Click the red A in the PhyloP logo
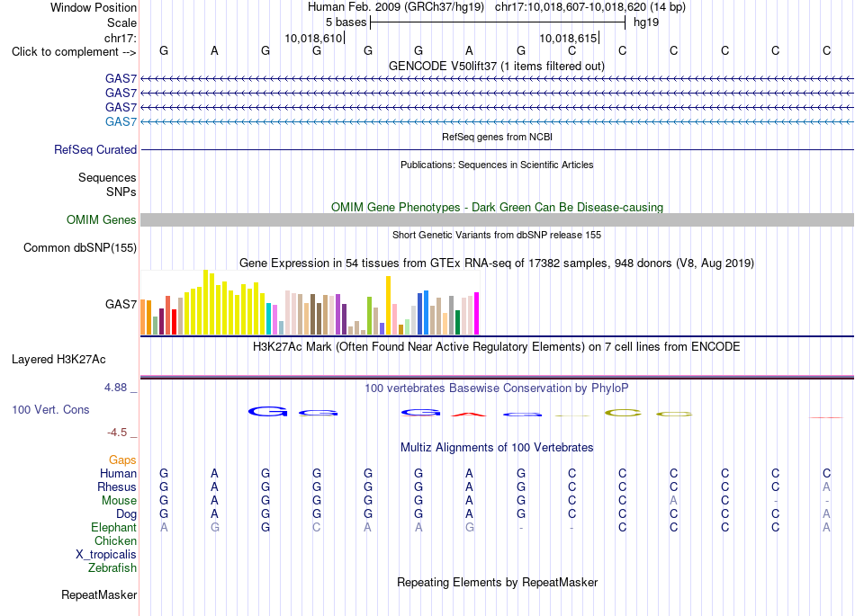The width and height of the screenshot is (855, 616). click(x=469, y=415)
